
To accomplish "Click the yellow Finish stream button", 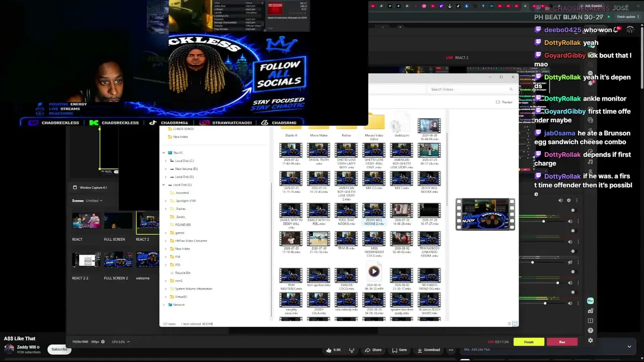I will click(529, 342).
